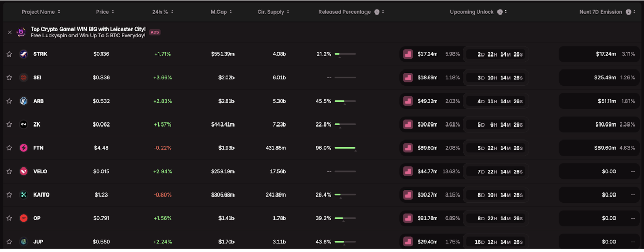The height and width of the screenshot is (252, 644).
Task: Open the FTN project name link
Action: pos(39,148)
